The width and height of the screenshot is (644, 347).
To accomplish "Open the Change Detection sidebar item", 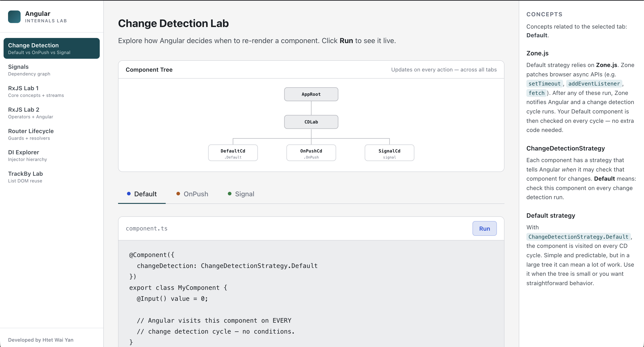I will (51, 48).
